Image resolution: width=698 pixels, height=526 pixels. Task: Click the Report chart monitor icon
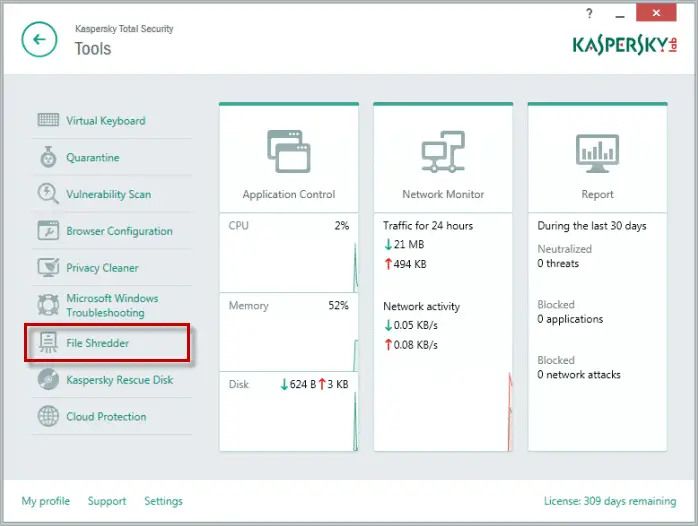[x=597, y=153]
